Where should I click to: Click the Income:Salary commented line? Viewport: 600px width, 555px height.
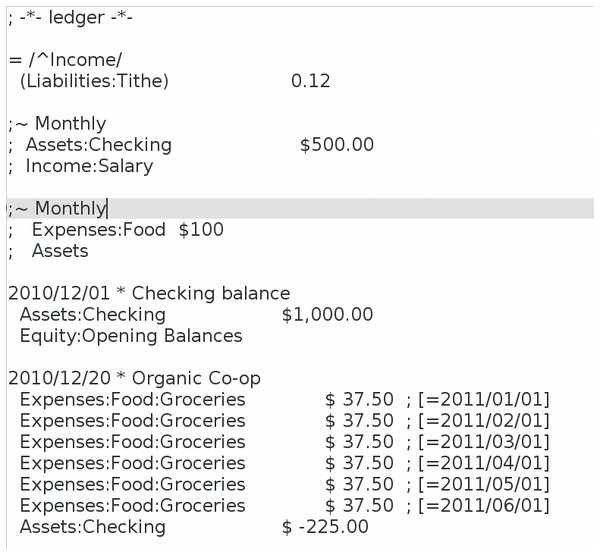click(x=81, y=166)
